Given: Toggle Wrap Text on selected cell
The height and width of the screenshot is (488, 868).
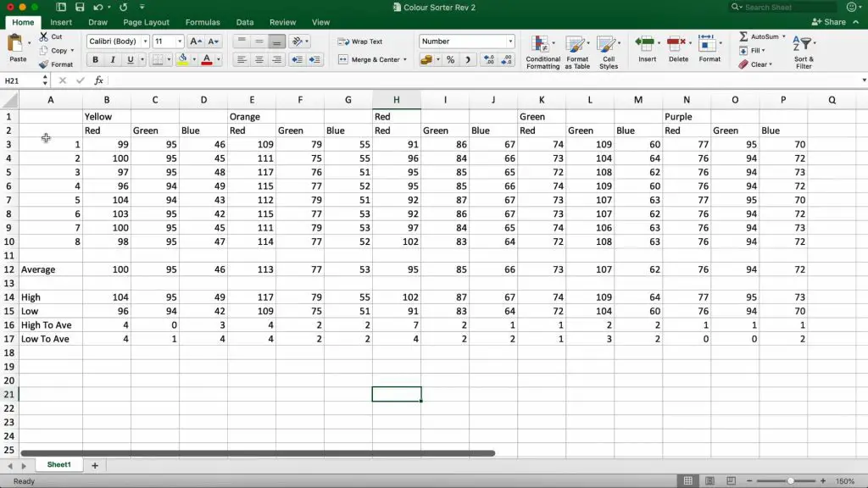Looking at the screenshot, I should click(360, 42).
